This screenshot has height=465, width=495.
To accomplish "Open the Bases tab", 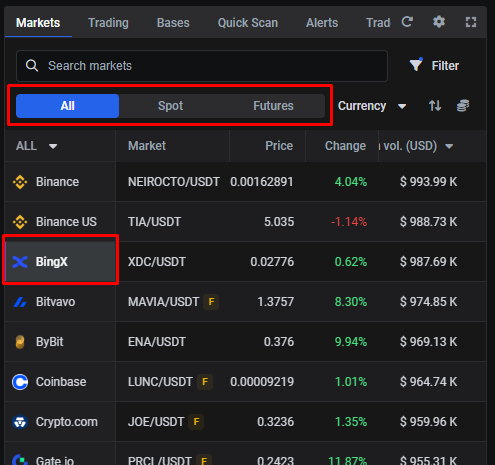I will click(173, 23).
